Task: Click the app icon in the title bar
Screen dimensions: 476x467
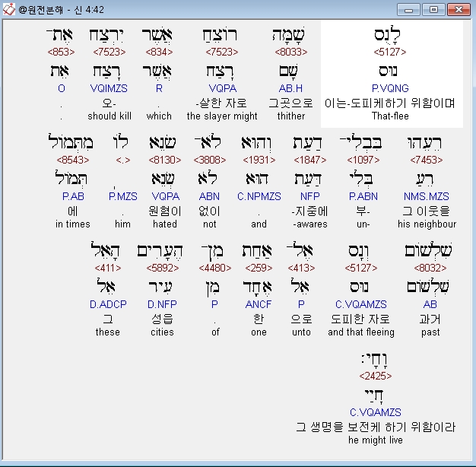Action: 9,9
